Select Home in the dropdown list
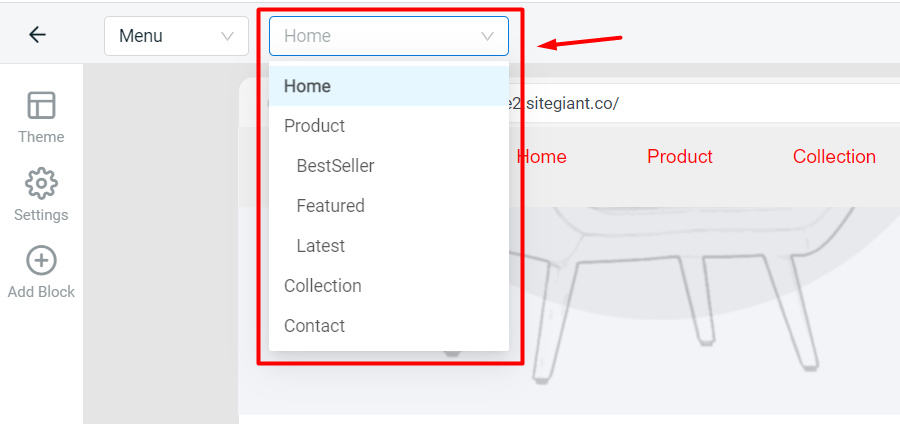 pyautogui.click(x=308, y=86)
